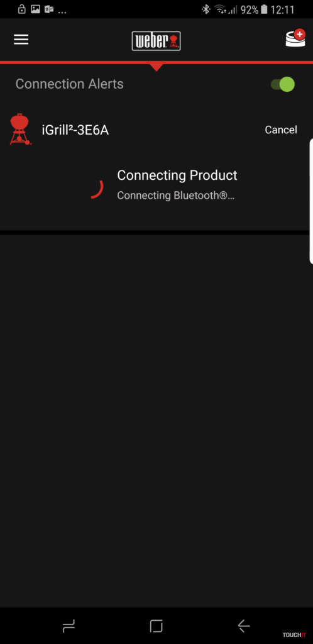Tap the Wi-Fi signal status icon
The width and height of the screenshot is (313, 644).
tap(221, 9)
